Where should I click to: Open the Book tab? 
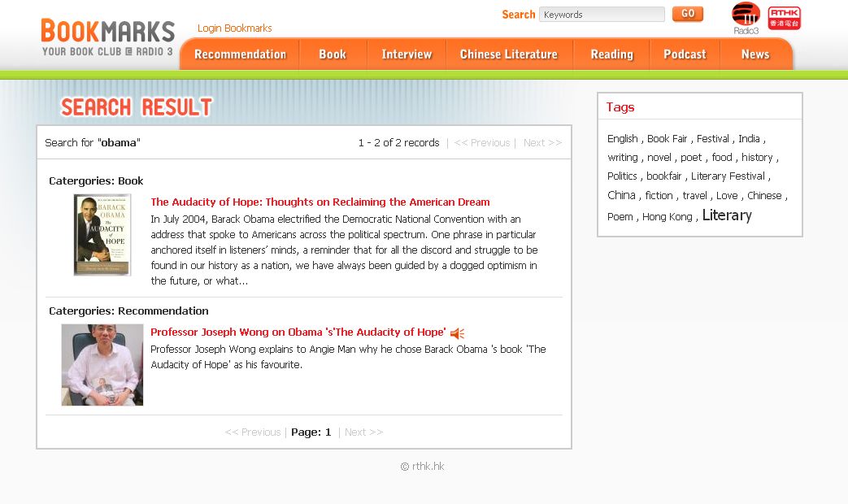(x=333, y=54)
